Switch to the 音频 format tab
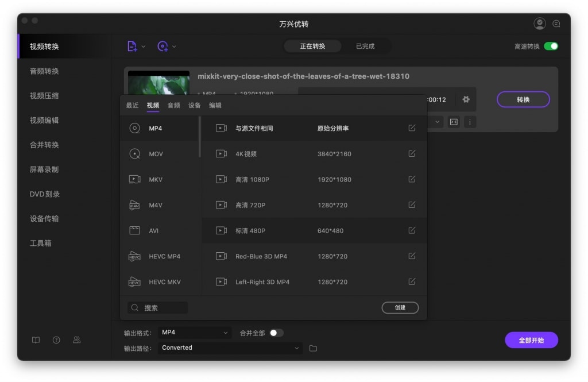This screenshot has width=588, height=382. 173,105
